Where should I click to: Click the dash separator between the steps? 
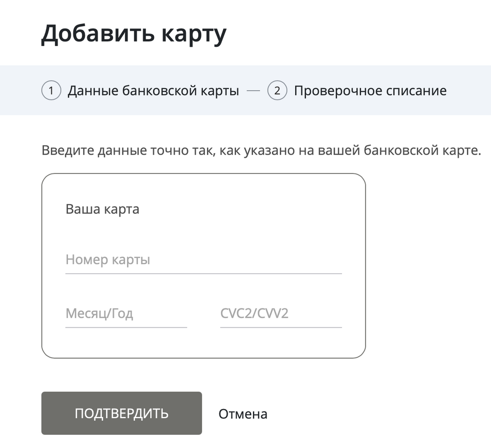click(253, 90)
